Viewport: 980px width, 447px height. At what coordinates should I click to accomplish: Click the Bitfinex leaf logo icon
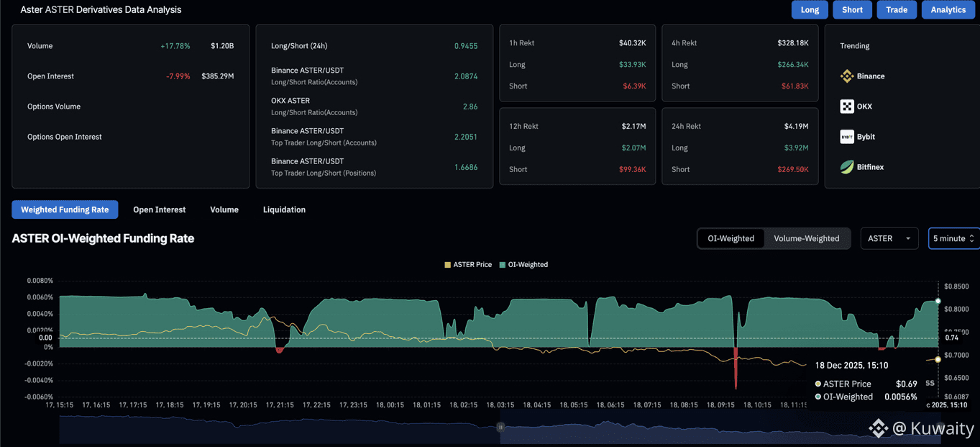coord(847,167)
